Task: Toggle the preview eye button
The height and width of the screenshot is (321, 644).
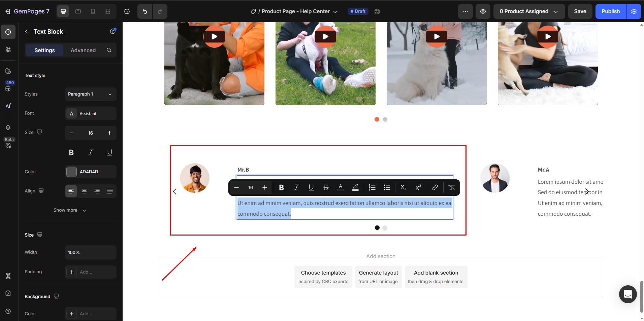Action: (x=483, y=11)
